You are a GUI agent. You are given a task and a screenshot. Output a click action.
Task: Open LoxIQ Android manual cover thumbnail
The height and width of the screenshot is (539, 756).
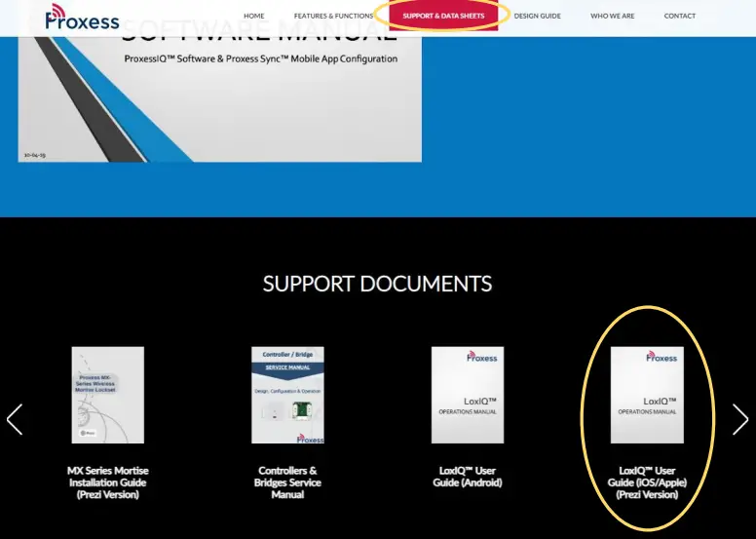(468, 395)
